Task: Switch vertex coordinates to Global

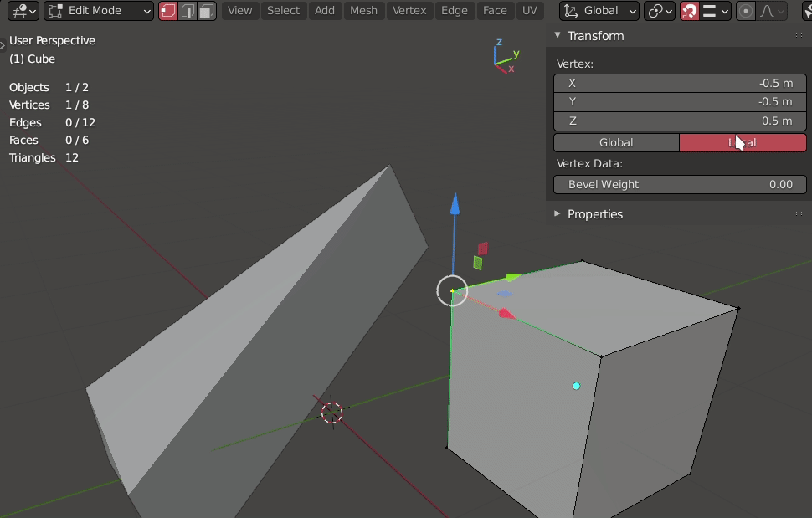Action: point(616,142)
